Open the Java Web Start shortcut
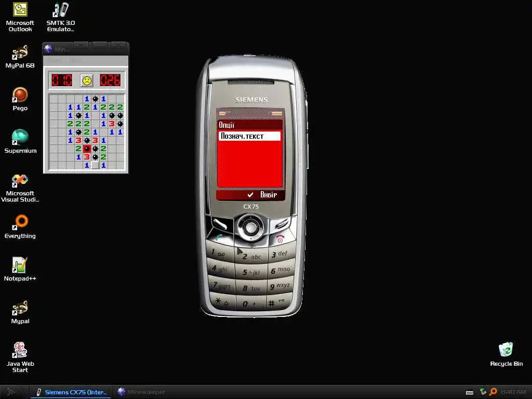Viewport: 532px width, 399px height. click(20, 358)
